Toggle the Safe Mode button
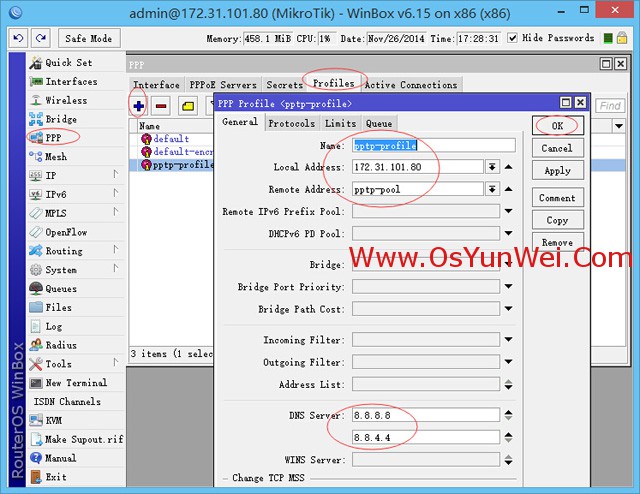This screenshot has height=494, width=640. coord(89,38)
